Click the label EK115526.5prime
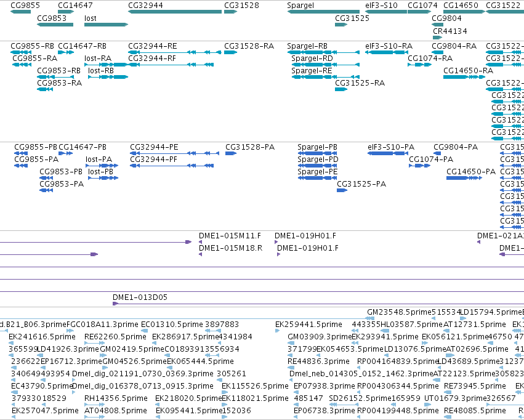 [255, 386]
